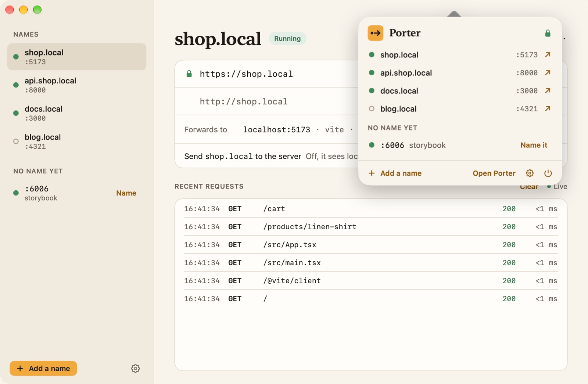588x384 pixels.
Task: Open api.shop.local using its arrow icon in popup
Action: click(x=548, y=73)
